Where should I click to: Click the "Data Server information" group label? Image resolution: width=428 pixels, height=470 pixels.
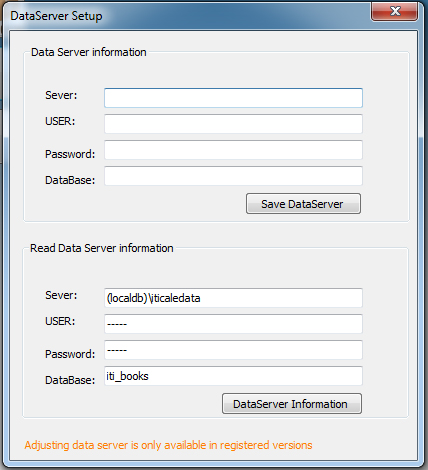[89, 52]
